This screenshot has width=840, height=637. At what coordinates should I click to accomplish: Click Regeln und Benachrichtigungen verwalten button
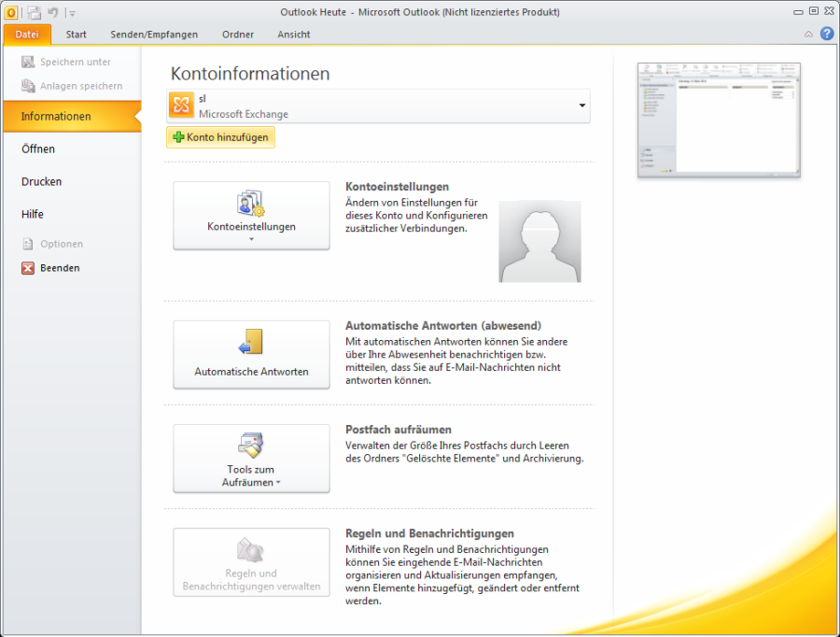click(x=251, y=562)
